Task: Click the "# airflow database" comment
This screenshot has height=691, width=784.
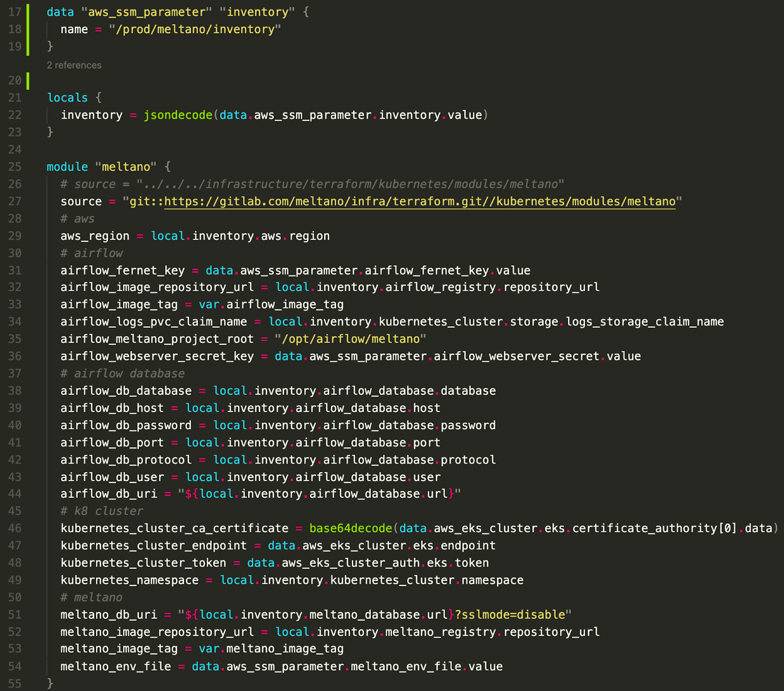Action: 122,373
